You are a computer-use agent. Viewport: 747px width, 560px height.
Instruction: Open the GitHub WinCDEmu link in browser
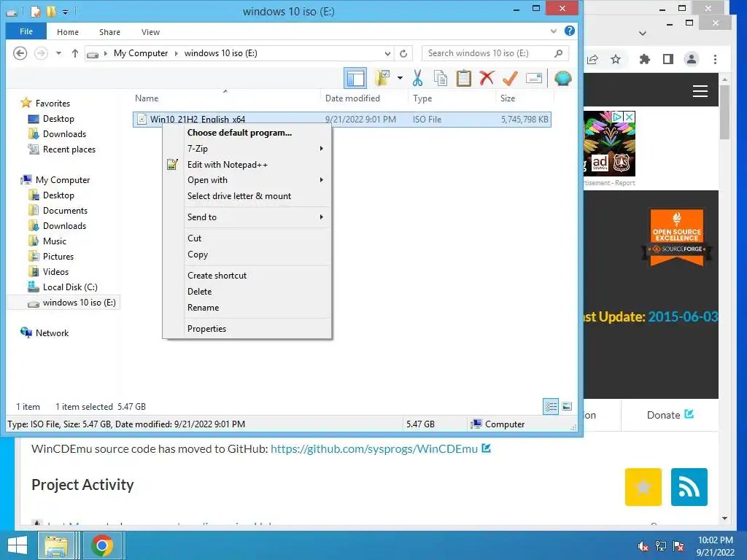click(374, 448)
